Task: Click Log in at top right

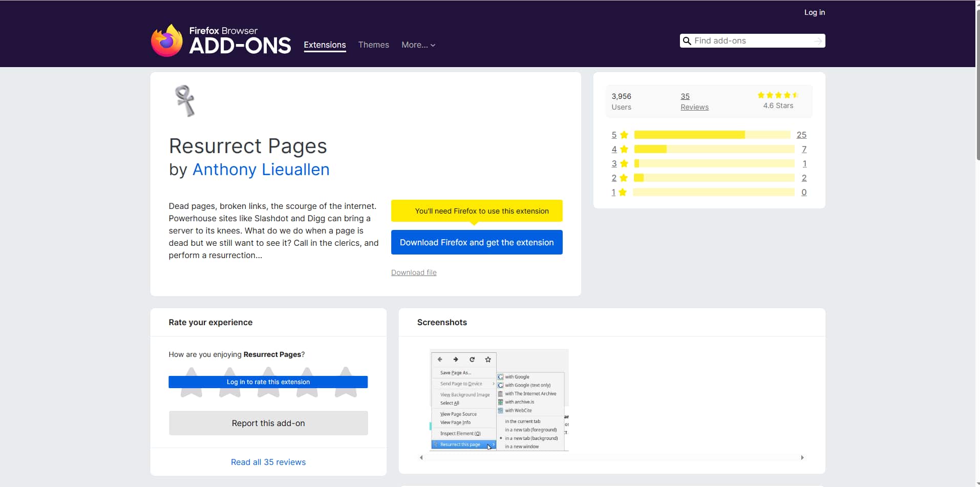Action: 814,12
